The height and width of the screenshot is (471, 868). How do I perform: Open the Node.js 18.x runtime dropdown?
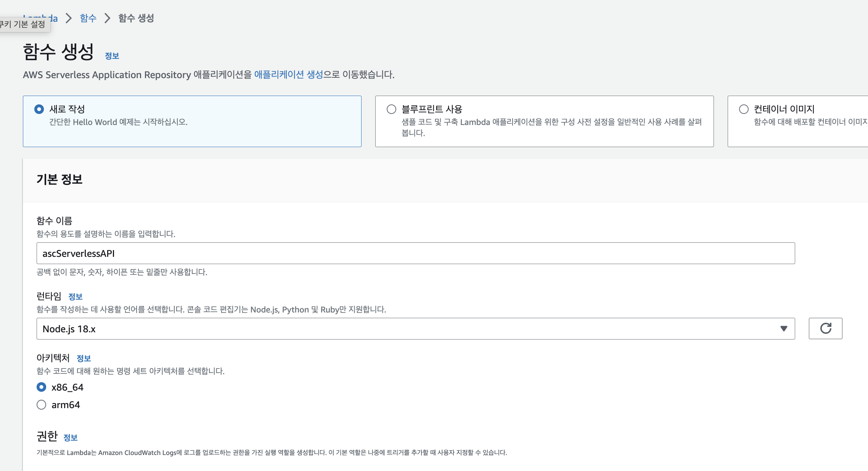click(415, 328)
